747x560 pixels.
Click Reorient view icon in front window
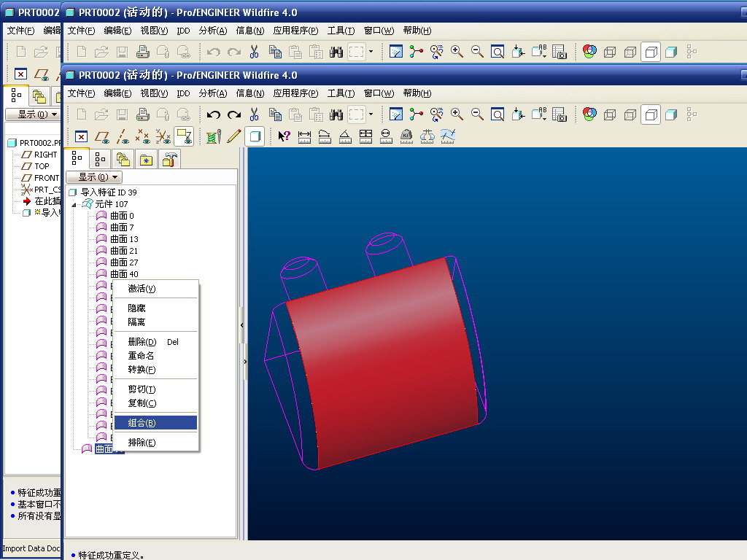pyautogui.click(x=518, y=114)
